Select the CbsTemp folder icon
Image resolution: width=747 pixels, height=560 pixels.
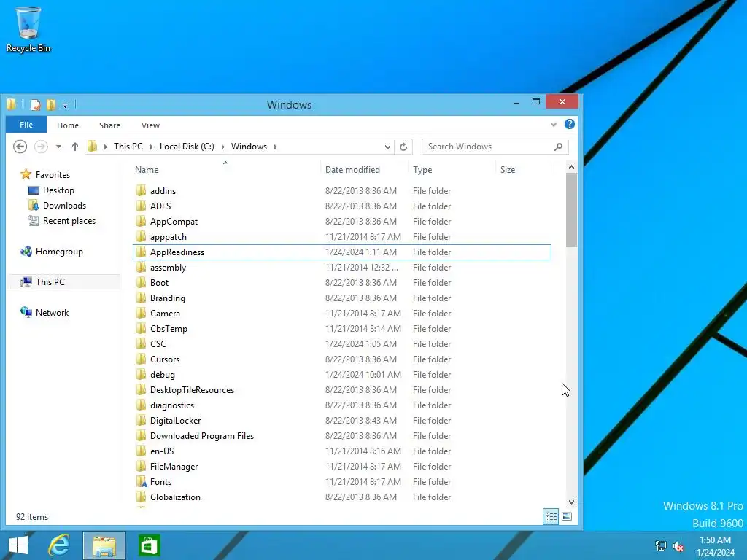click(141, 329)
